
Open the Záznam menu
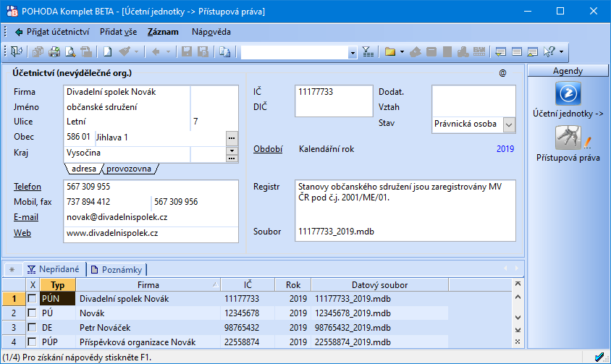click(x=163, y=32)
